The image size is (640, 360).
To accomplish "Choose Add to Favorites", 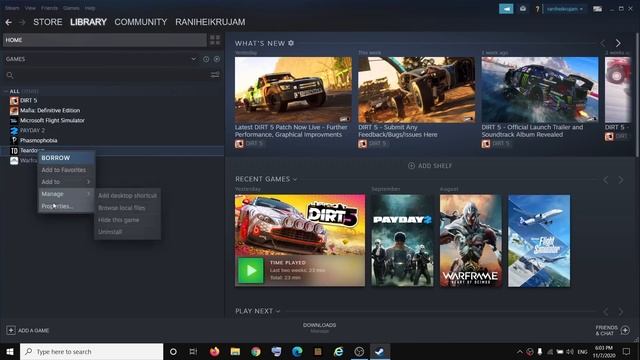I will 67,170.
